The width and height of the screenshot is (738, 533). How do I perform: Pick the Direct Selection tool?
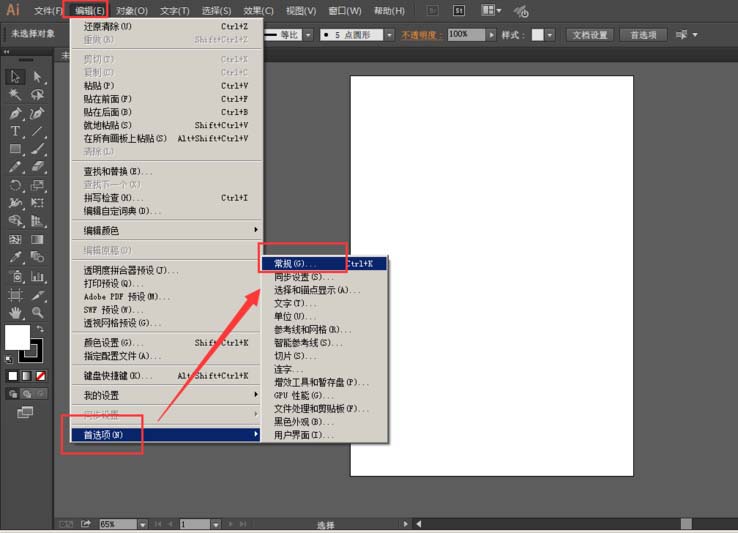38,76
